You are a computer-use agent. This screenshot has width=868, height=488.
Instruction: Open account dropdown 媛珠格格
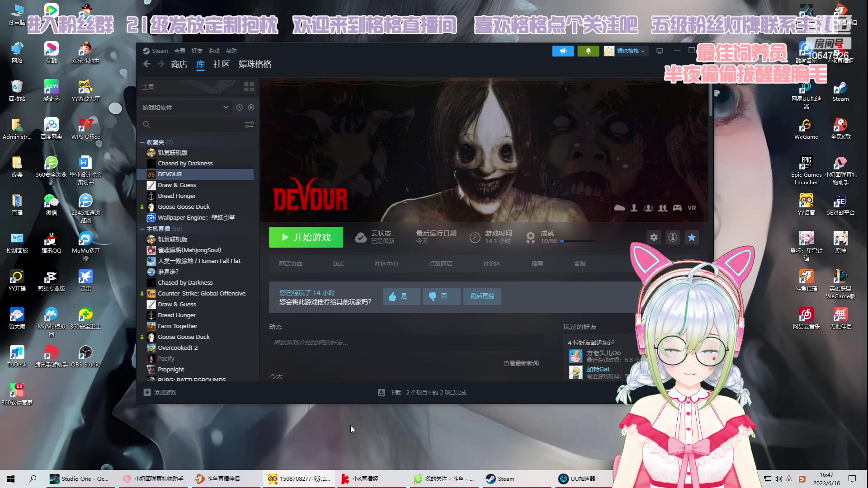(x=625, y=51)
